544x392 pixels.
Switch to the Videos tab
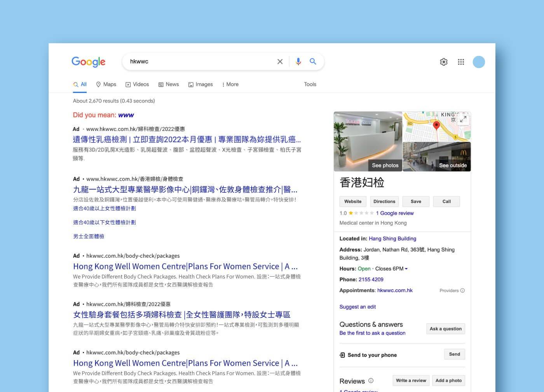[x=137, y=84]
